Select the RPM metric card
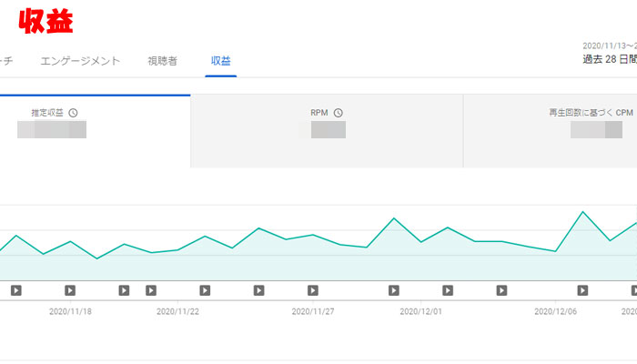The image size is (637, 364). pos(327,131)
